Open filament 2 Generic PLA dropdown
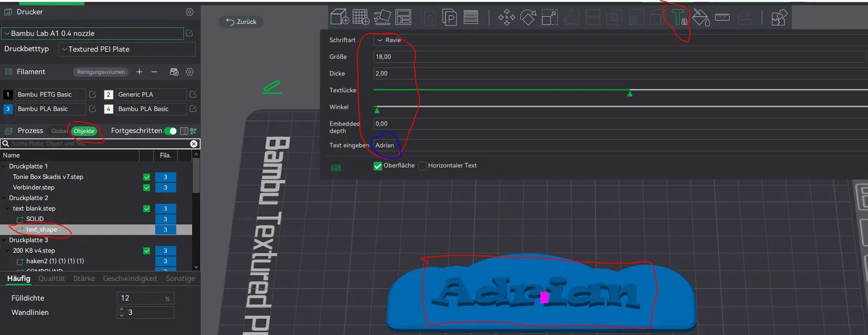868x335 pixels. (151, 94)
